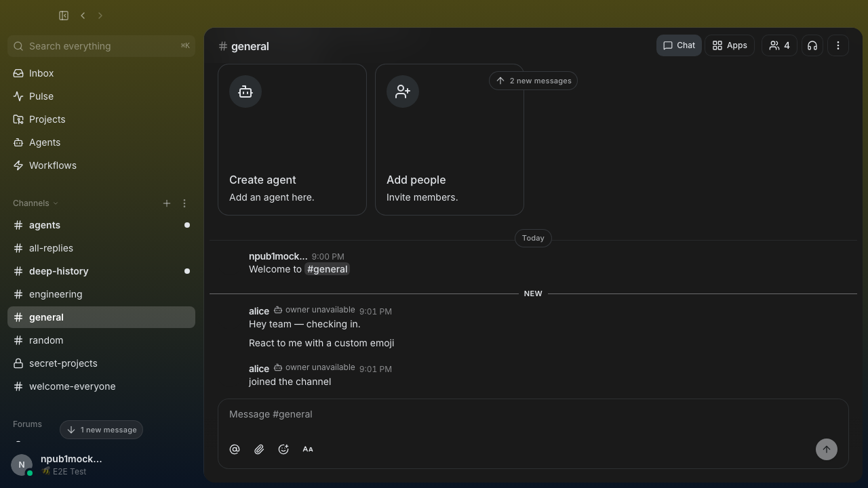Insert a mention with @ icon

[x=235, y=449]
